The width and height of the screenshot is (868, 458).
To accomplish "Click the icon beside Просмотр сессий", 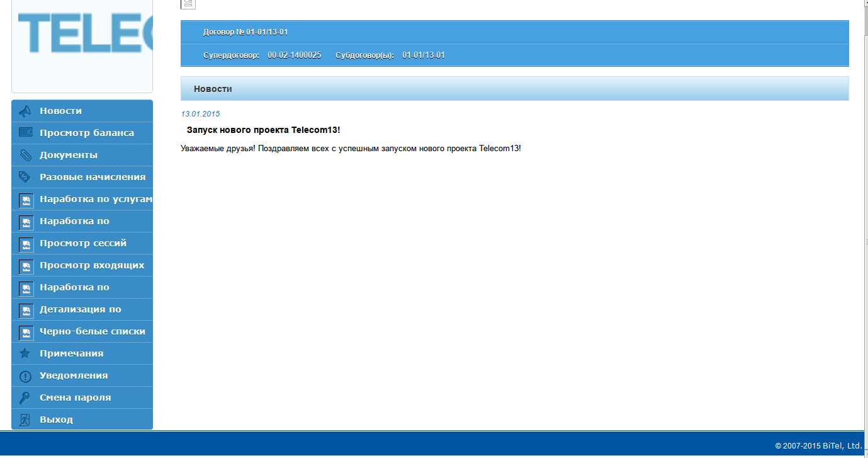I will click(x=26, y=244).
